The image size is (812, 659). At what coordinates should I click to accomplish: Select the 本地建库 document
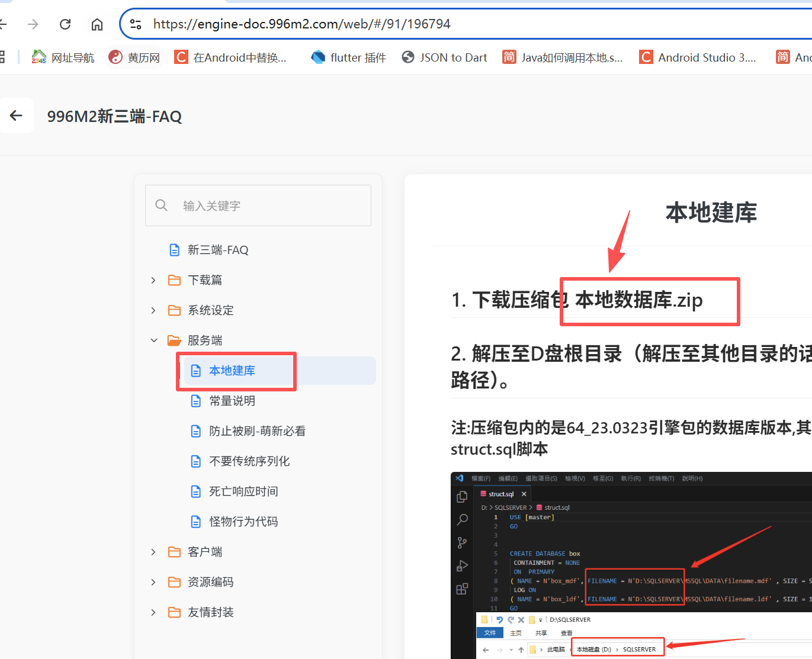point(280,371)
